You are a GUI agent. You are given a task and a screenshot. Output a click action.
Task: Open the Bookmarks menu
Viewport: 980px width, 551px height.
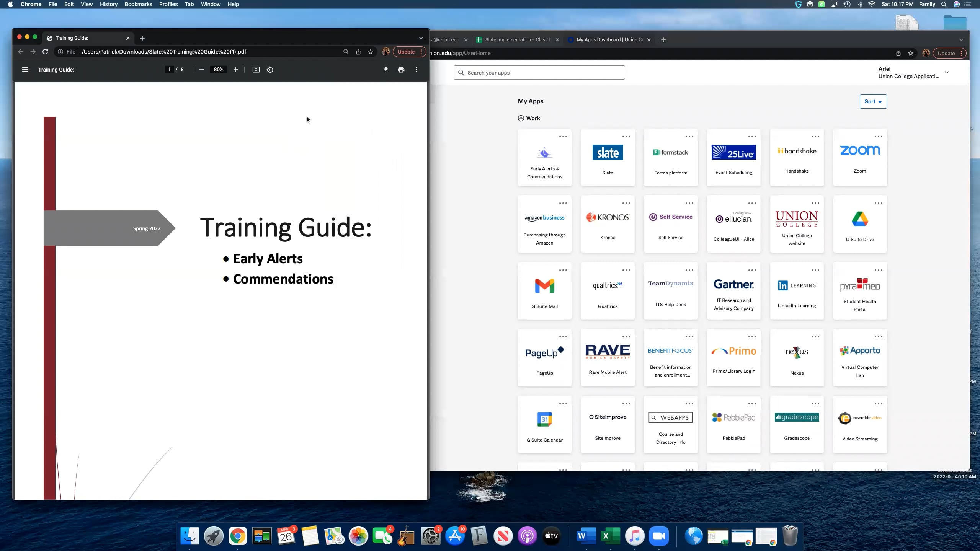(x=138, y=4)
